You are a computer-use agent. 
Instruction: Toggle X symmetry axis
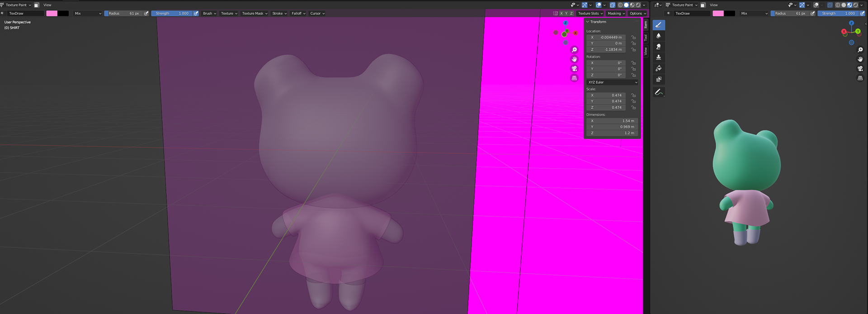(x=561, y=14)
